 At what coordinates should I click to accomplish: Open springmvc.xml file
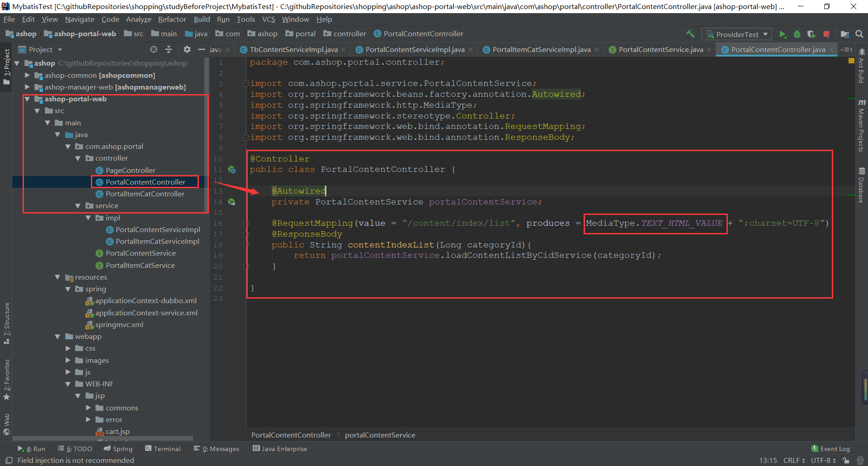click(119, 325)
